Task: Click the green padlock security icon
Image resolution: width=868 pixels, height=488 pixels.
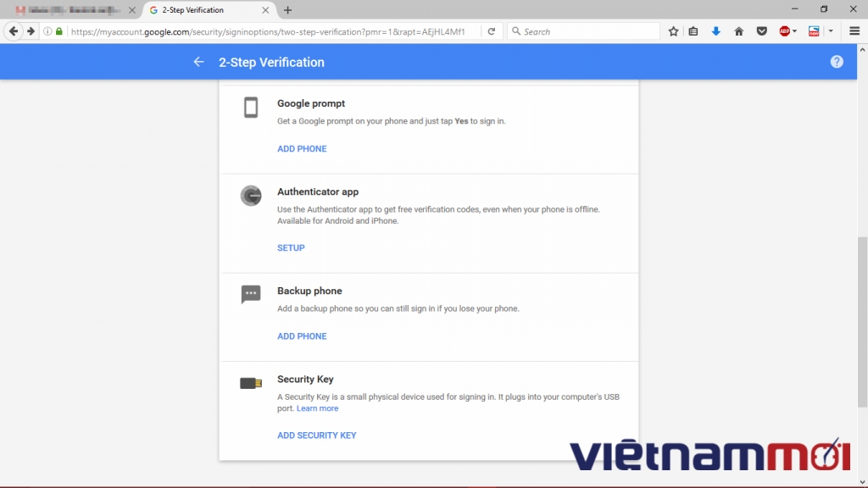Action: (x=59, y=31)
